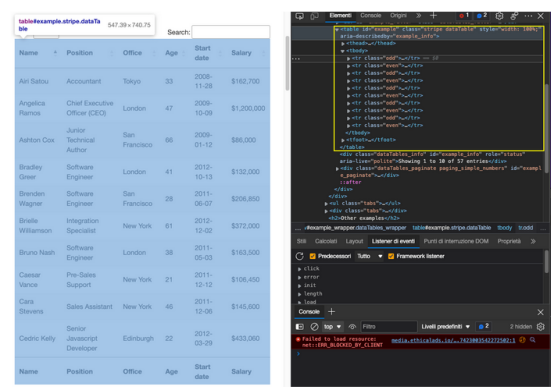Screen dimensions: 554x391
Task: Toggle the Framework listener checkbox
Action: [391, 256]
